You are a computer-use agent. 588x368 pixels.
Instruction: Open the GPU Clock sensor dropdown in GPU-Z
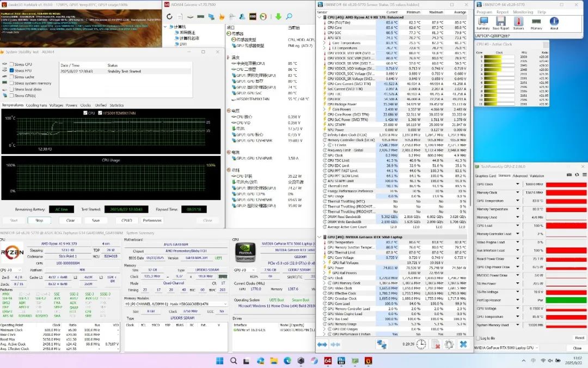[518, 184]
